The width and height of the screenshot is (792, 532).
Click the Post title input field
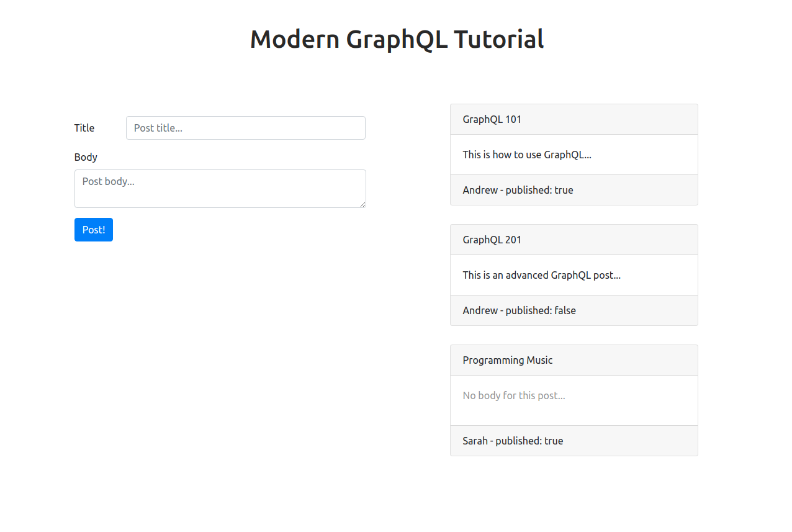245,128
